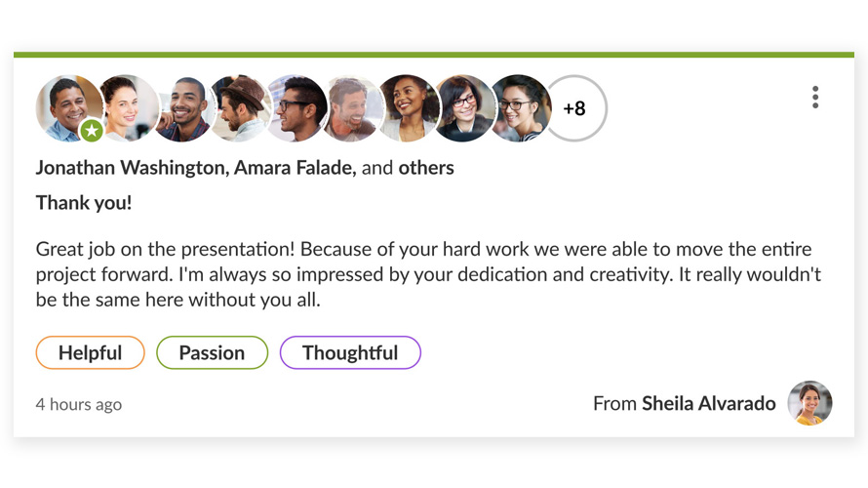Click the green star badge on first avatar
Image resolution: width=868 pixels, height=488 pixels.
point(92,130)
